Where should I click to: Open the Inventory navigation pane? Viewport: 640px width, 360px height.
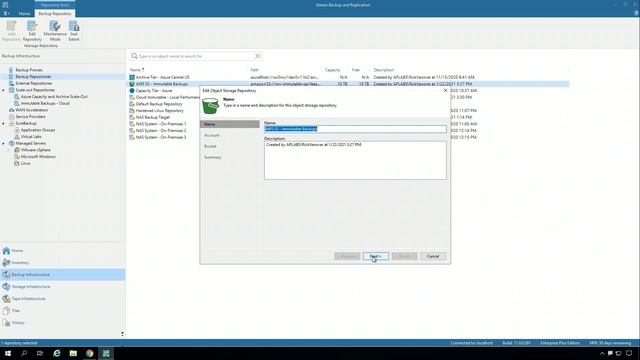(x=63, y=262)
